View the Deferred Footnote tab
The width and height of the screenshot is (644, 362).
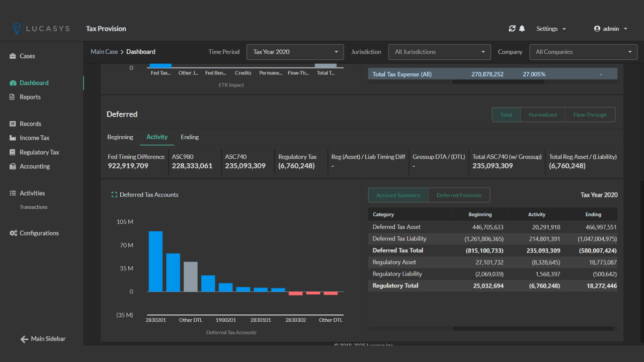pyautogui.click(x=459, y=195)
